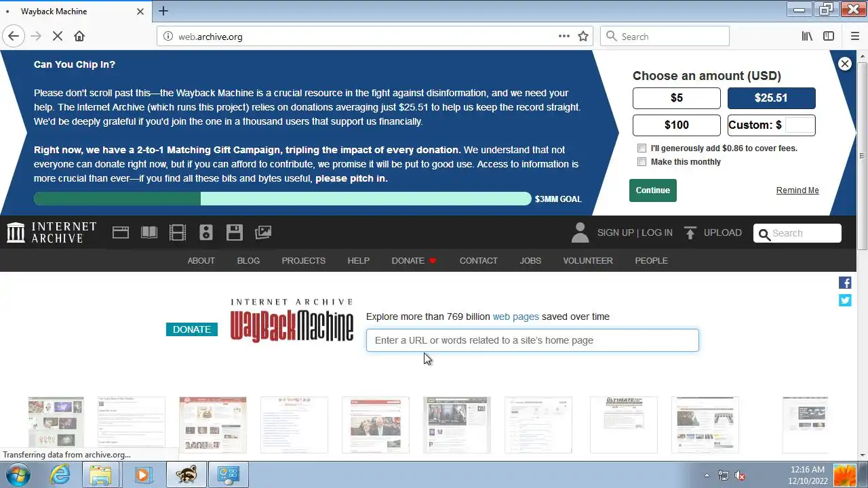The width and height of the screenshot is (868, 488).
Task: Open the Yahoo archived site thumbnail
Action: click(294, 425)
